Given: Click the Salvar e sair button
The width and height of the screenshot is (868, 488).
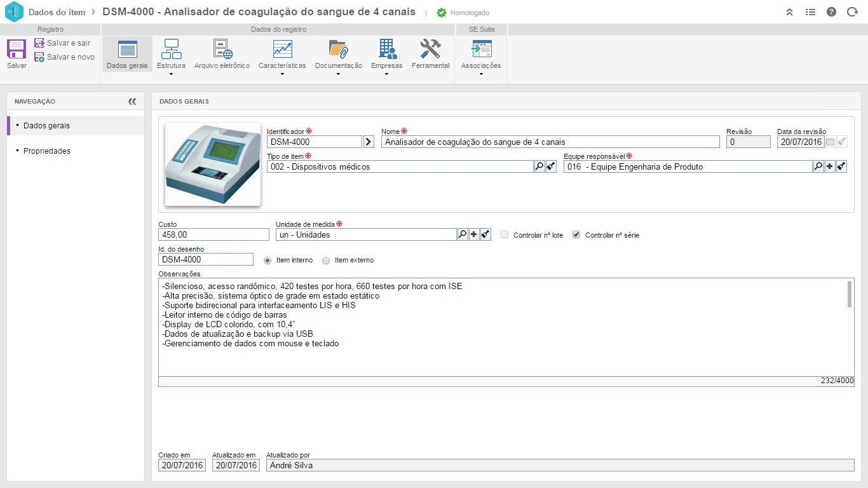Looking at the screenshot, I should (62, 43).
